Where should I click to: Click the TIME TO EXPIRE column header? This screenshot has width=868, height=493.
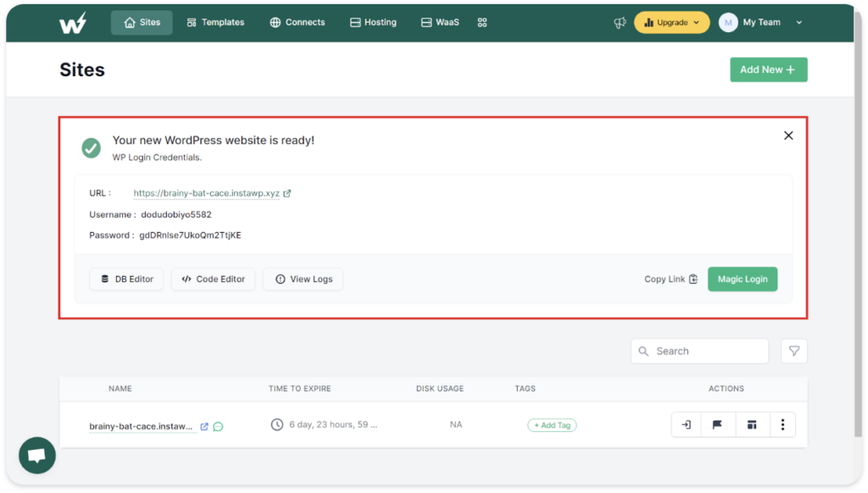[299, 389]
